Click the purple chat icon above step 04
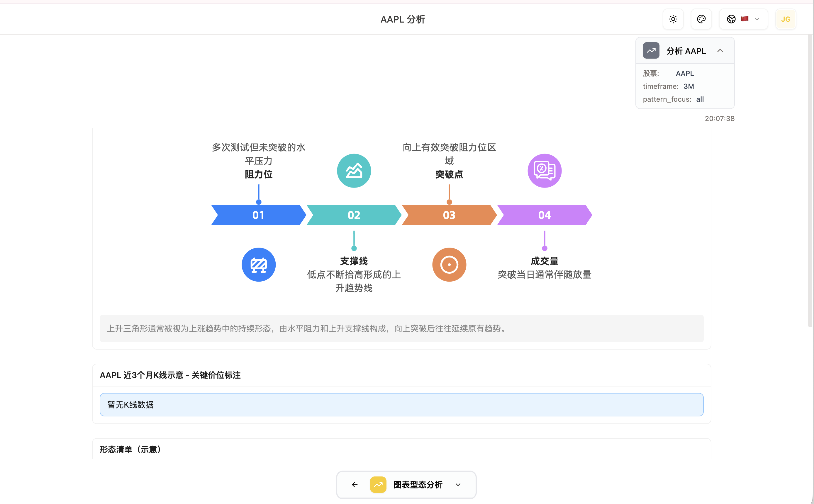The width and height of the screenshot is (814, 504). tap(544, 171)
